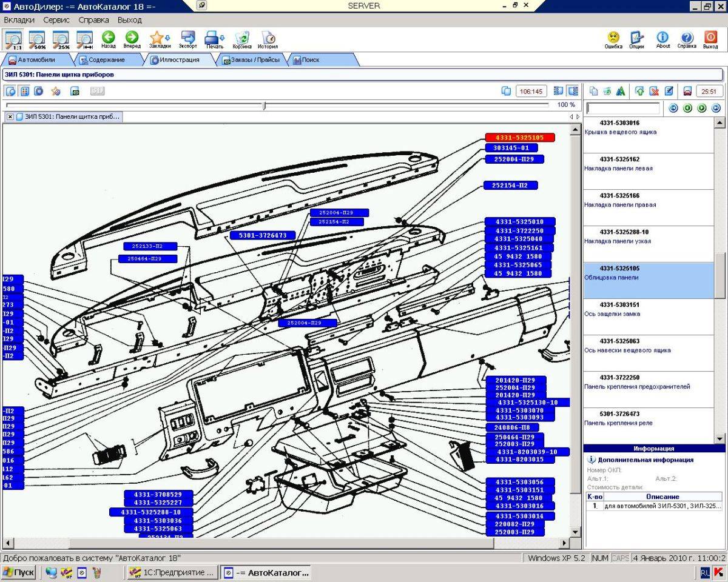Close the ЗИЛ 5301 illustration tab
The width and height of the screenshot is (728, 582).
click(10, 116)
